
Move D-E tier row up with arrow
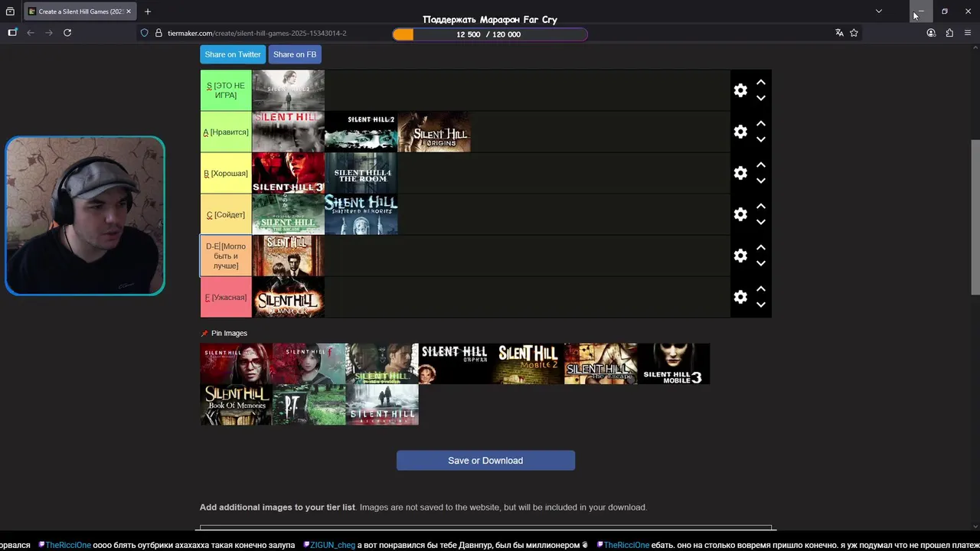pos(761,247)
